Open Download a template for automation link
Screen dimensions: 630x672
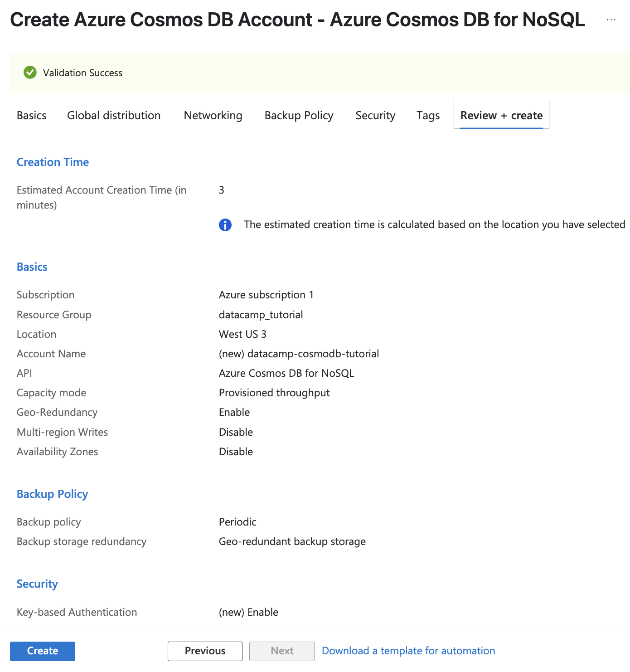point(408,651)
